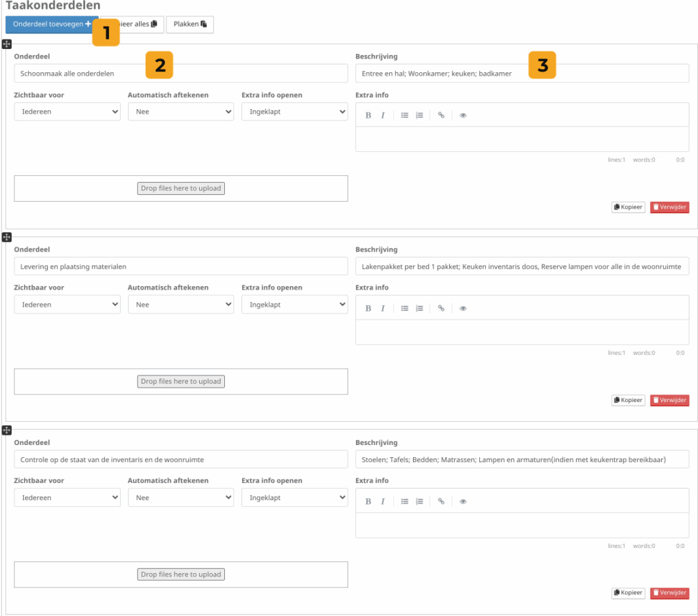Toggle preview eye in third Extra info editor
698x616 pixels.
pos(463,501)
